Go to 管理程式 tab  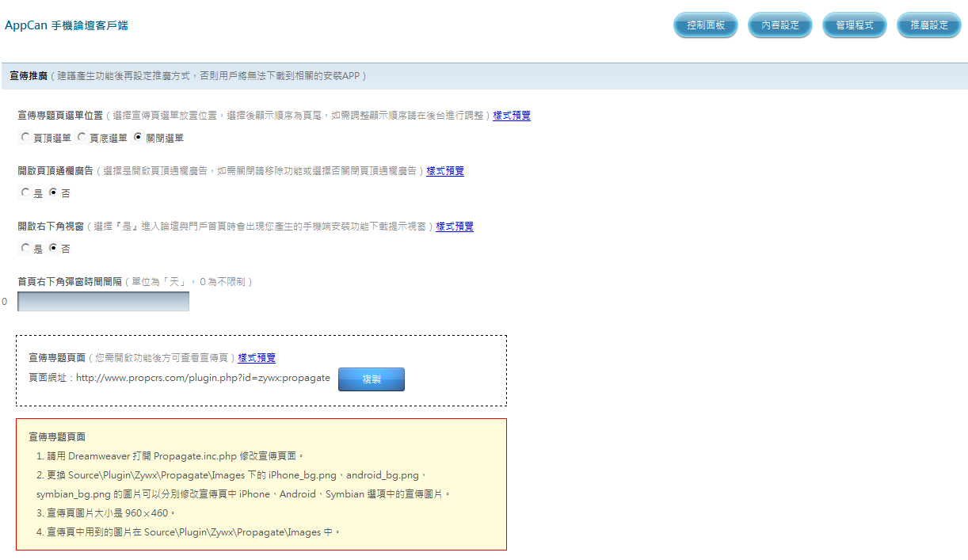coord(855,25)
